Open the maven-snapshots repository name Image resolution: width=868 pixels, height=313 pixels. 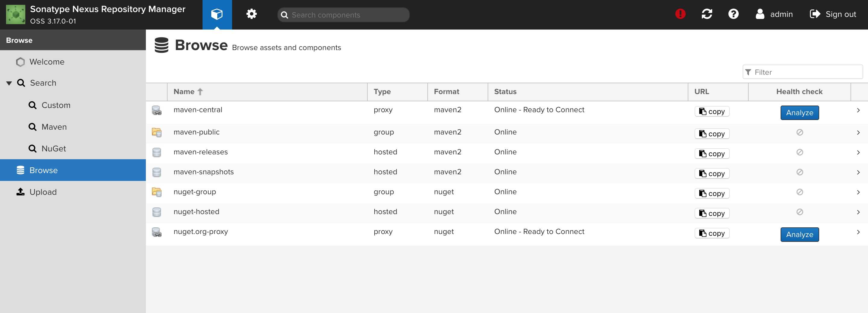click(x=203, y=172)
